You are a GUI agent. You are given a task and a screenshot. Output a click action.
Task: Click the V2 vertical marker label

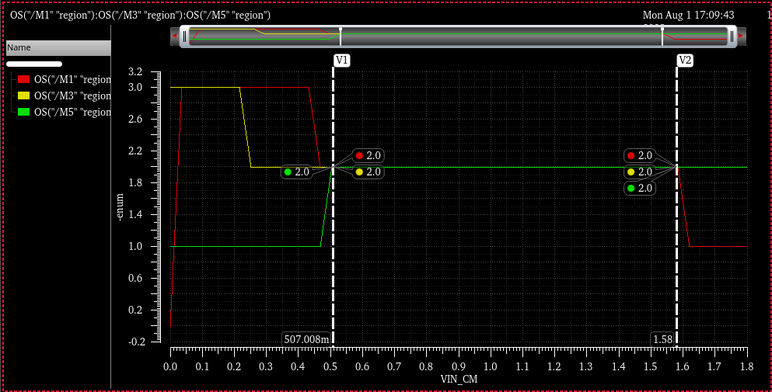pos(685,61)
